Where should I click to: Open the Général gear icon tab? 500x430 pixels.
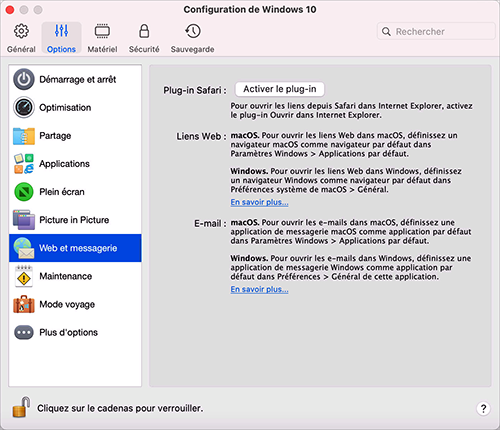tap(21, 31)
